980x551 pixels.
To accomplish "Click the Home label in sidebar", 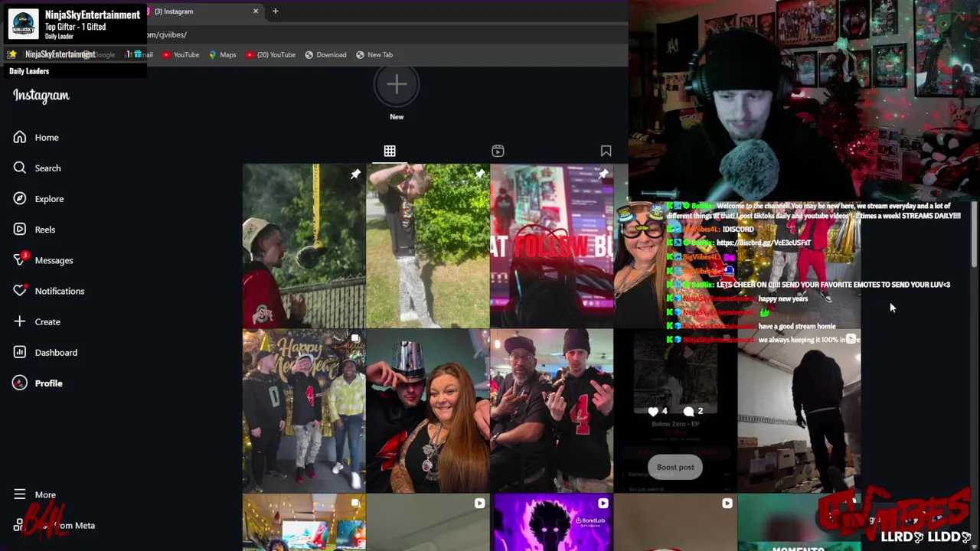I will (47, 138).
